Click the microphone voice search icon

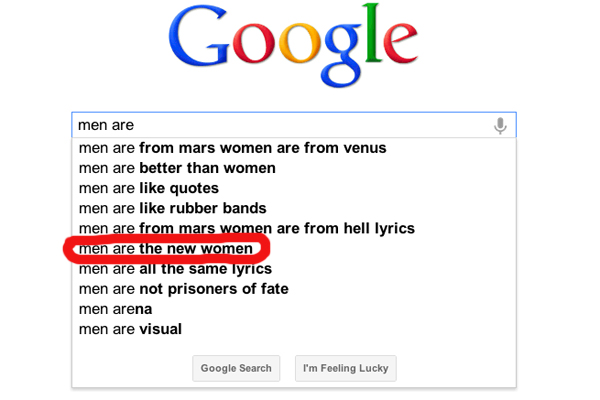(500, 126)
